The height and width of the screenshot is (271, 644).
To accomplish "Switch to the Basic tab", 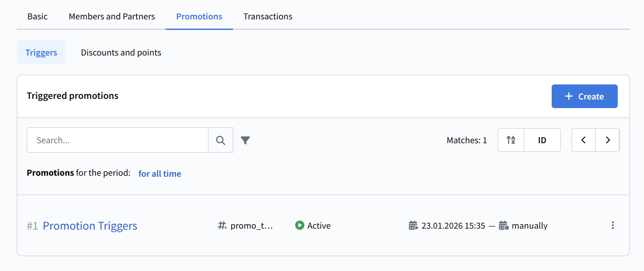I will 37,16.
